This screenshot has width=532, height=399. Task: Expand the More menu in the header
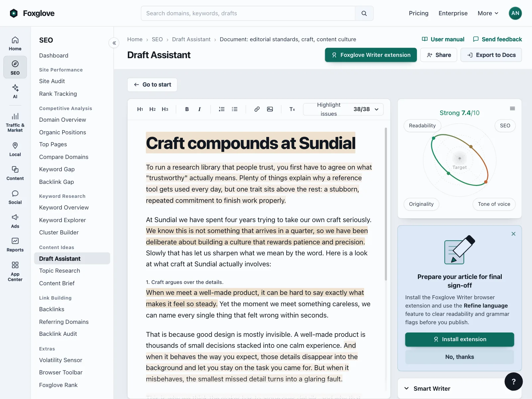tap(488, 13)
